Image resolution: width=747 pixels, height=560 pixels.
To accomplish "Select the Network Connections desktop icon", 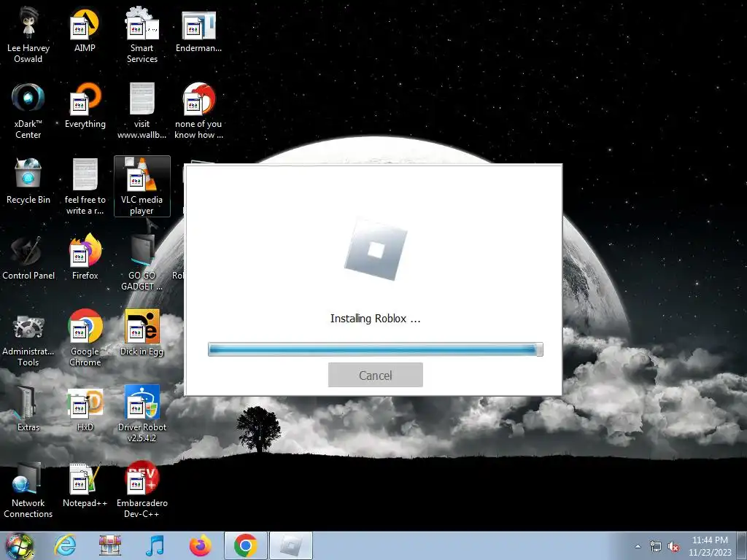I will [28, 489].
